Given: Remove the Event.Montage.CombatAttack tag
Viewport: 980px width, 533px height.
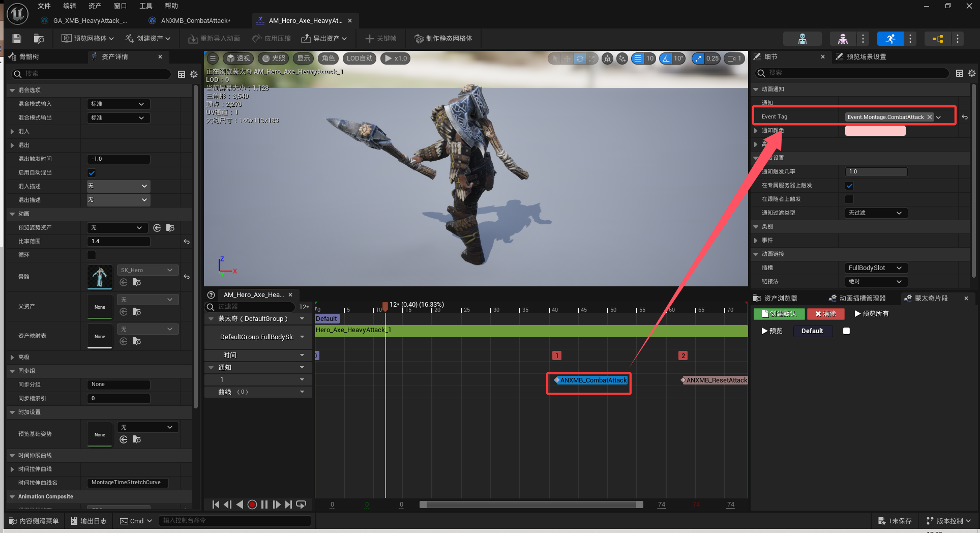Looking at the screenshot, I should point(930,117).
